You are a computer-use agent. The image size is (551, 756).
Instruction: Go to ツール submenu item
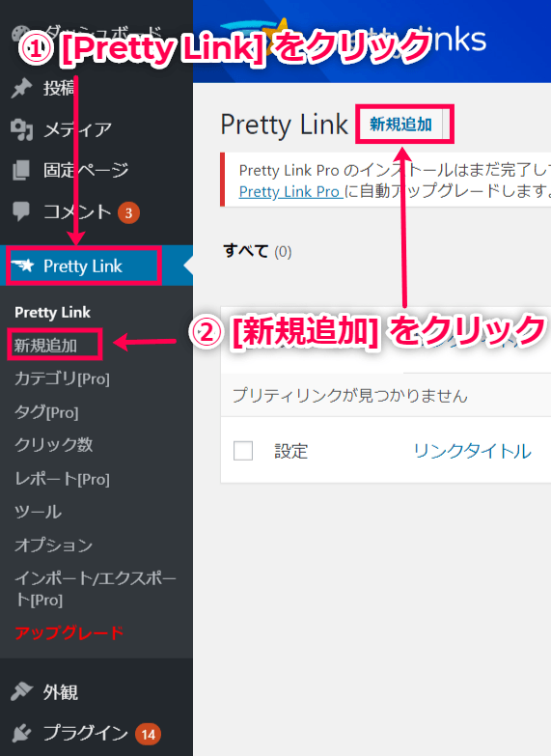pos(38,512)
